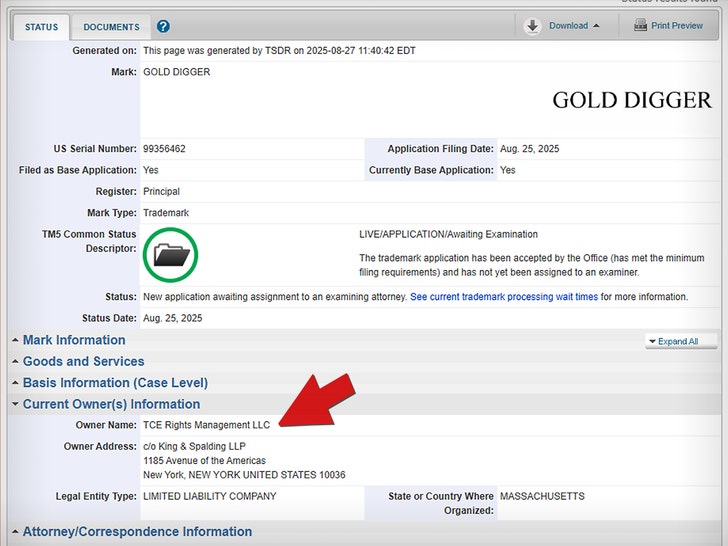
Task: Collapse the Current Owner(s) Information section
Action: click(x=111, y=404)
